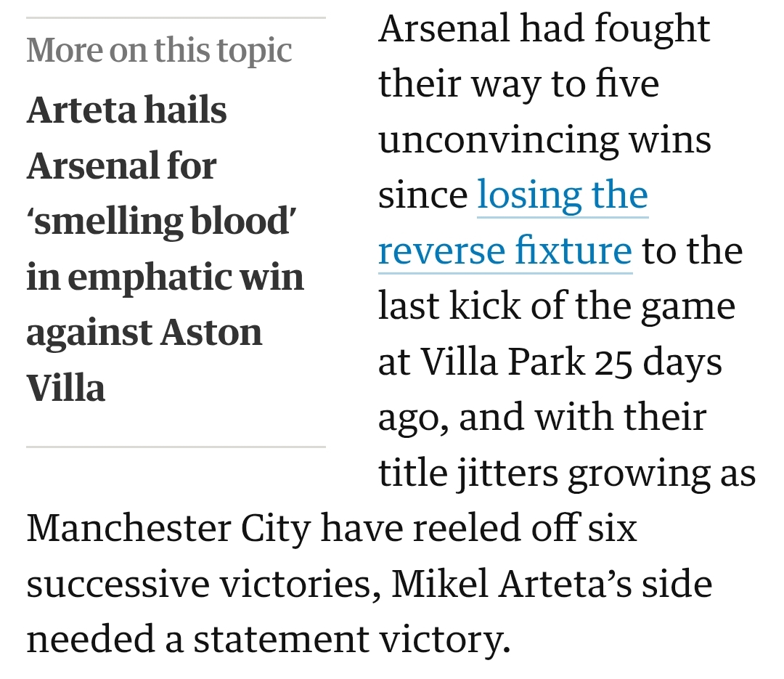784x679 pixels.
Task: Click 'last kick of the game' text
Action: 557,306
